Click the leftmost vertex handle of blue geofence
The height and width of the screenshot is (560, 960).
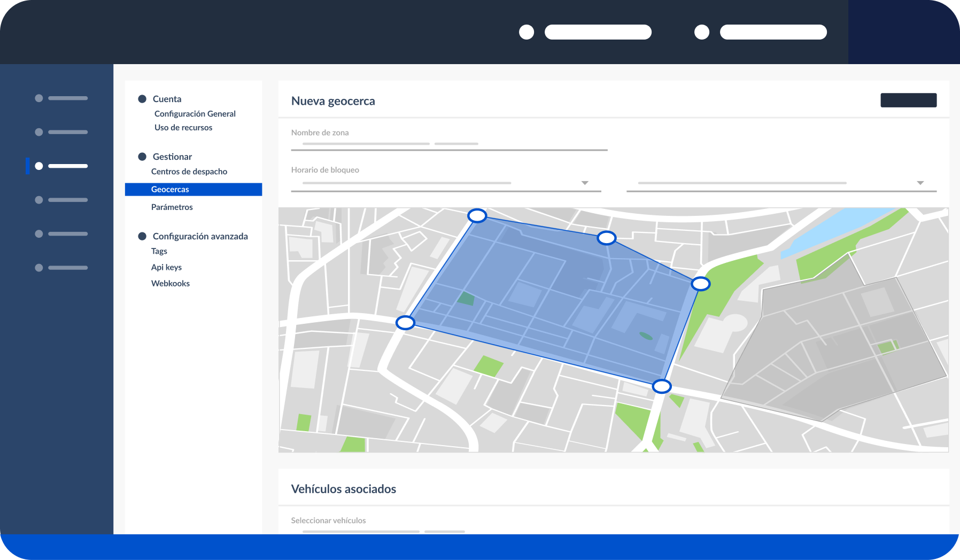point(405,323)
